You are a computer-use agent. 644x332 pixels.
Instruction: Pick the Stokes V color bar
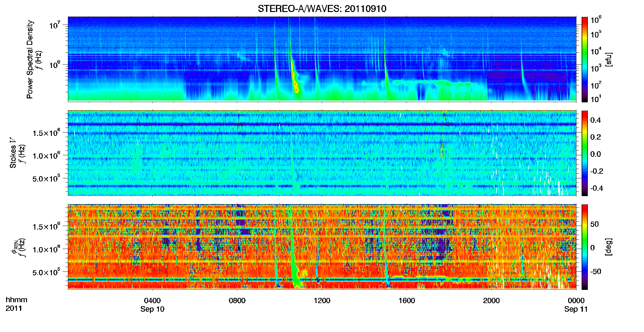585,153
